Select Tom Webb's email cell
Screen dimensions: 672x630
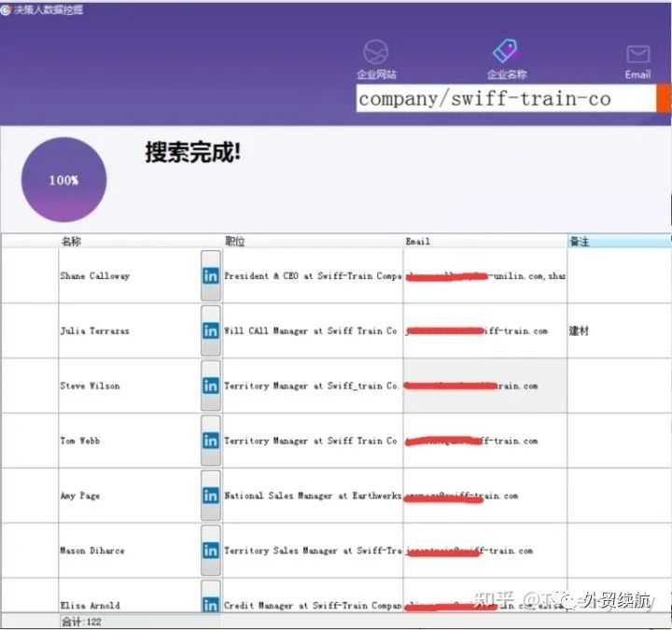[484, 441]
